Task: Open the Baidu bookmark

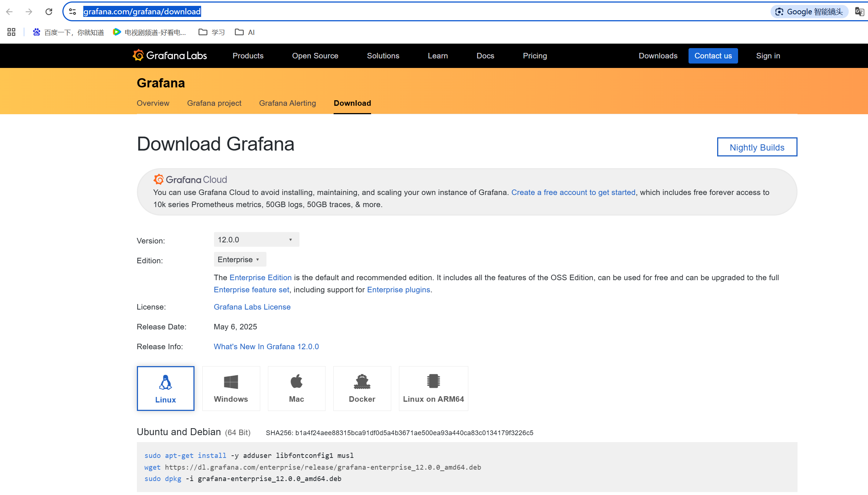Action: (68, 32)
